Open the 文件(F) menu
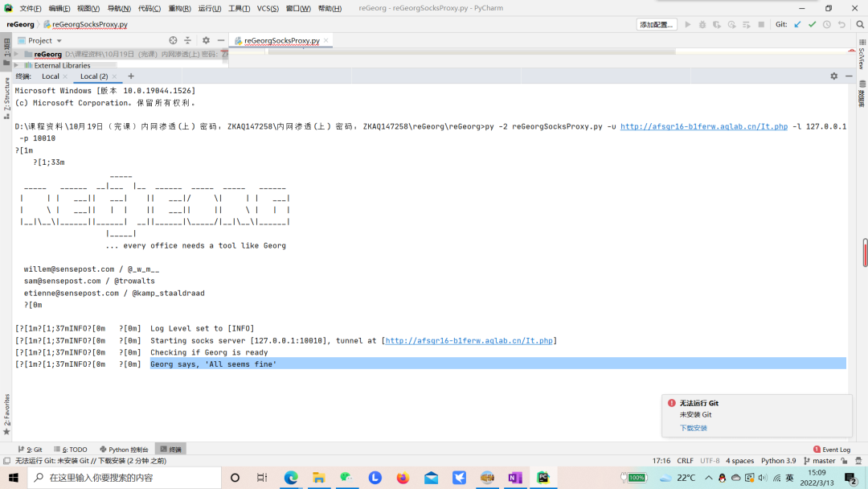This screenshot has height=489, width=868. [31, 8]
